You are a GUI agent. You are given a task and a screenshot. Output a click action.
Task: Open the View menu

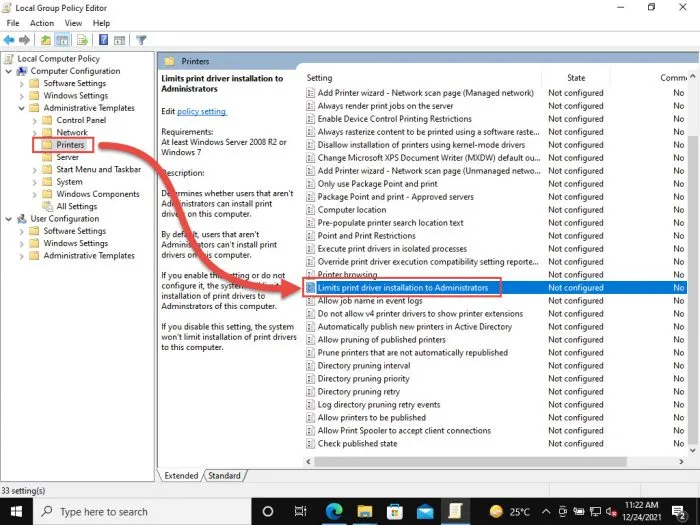[x=73, y=23]
